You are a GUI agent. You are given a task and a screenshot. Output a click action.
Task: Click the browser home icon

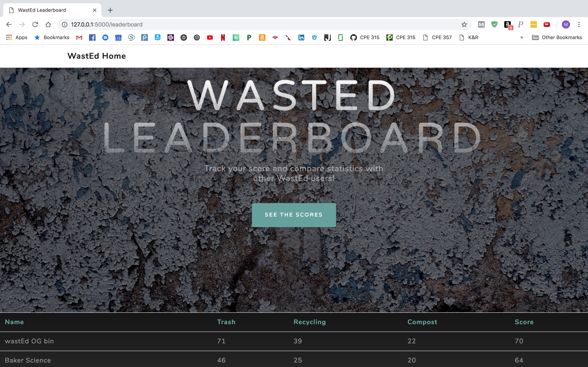click(48, 24)
